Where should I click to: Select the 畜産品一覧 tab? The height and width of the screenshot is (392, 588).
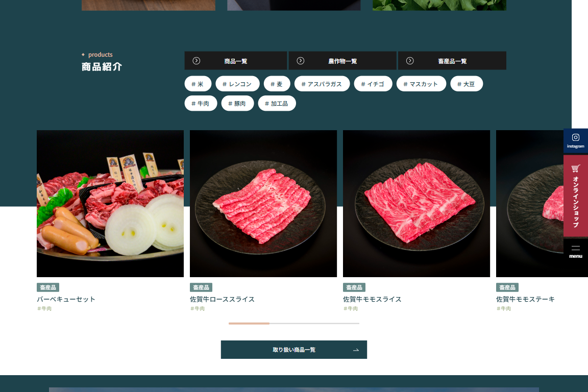pos(452,61)
